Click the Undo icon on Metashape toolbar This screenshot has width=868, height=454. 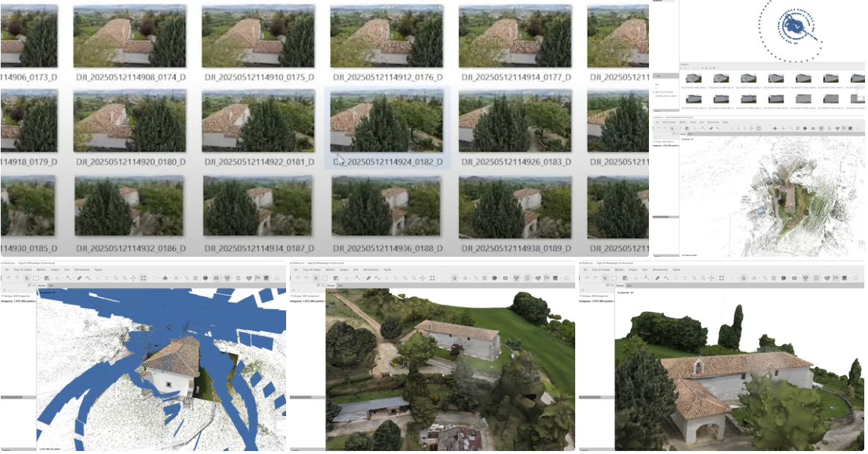click(9, 278)
